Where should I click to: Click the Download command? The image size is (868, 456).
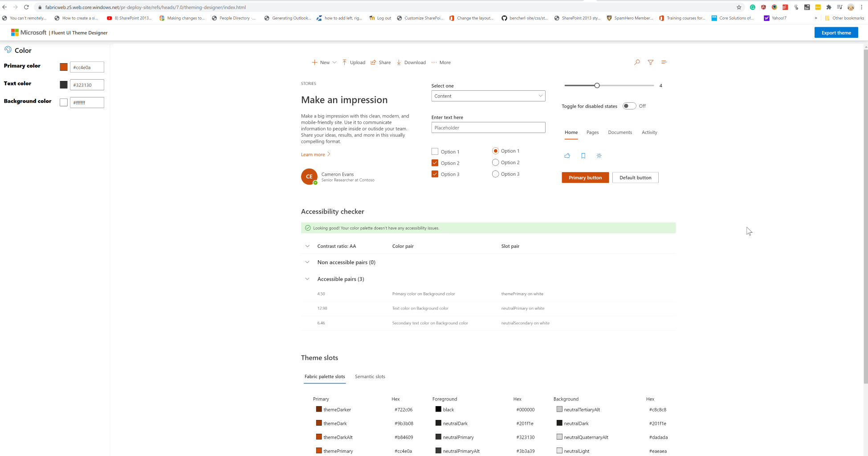coord(411,62)
